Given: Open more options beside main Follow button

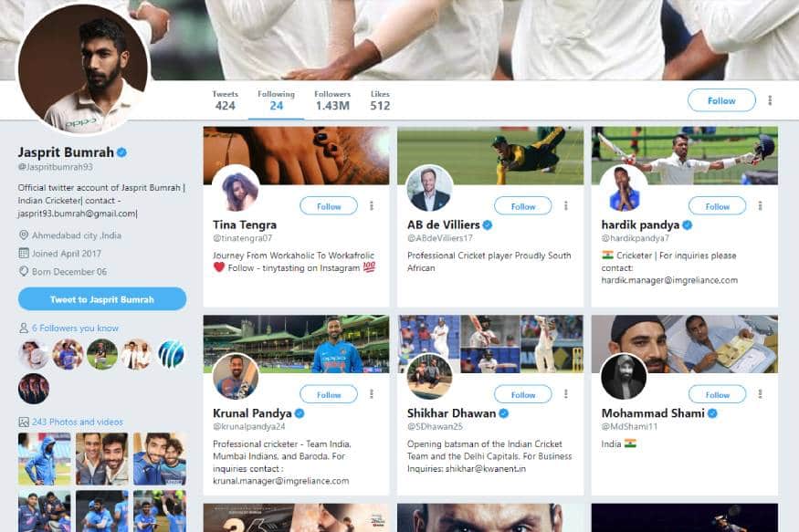Looking at the screenshot, I should pos(770,100).
